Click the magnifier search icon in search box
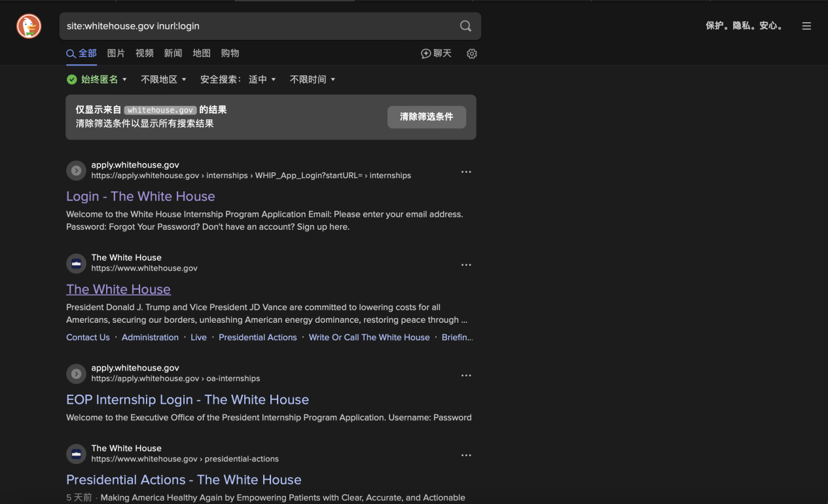 [x=465, y=26]
